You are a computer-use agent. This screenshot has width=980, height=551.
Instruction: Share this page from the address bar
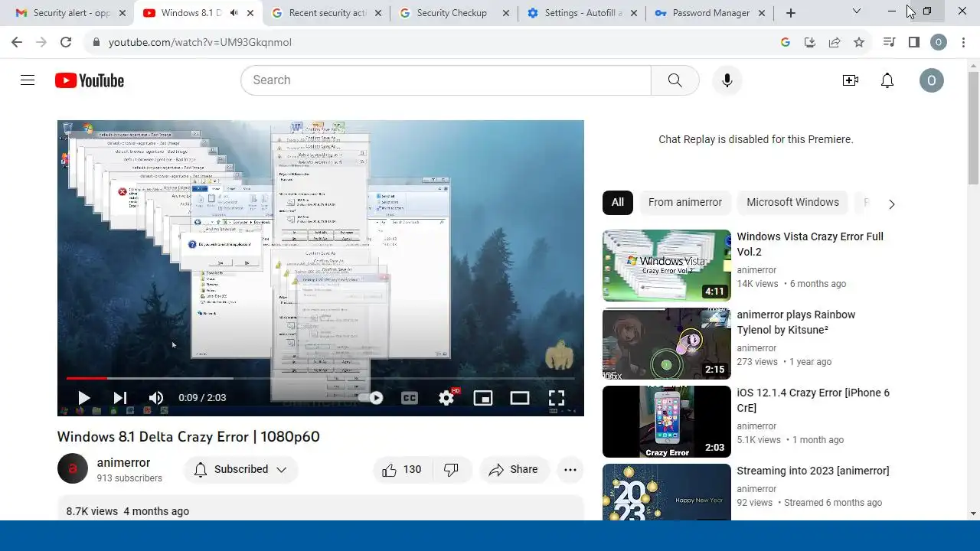point(834,42)
